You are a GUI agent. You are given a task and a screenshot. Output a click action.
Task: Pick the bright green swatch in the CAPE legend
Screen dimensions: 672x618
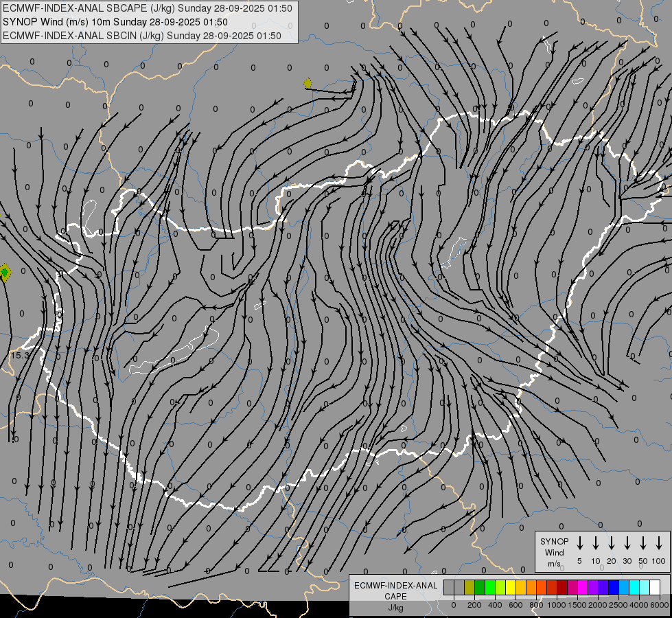point(490,587)
